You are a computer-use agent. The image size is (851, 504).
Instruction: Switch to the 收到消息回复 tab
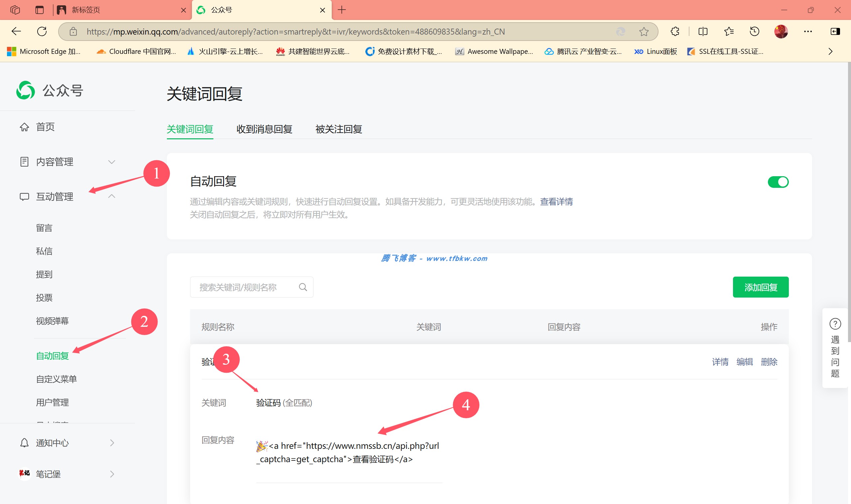[x=264, y=129]
